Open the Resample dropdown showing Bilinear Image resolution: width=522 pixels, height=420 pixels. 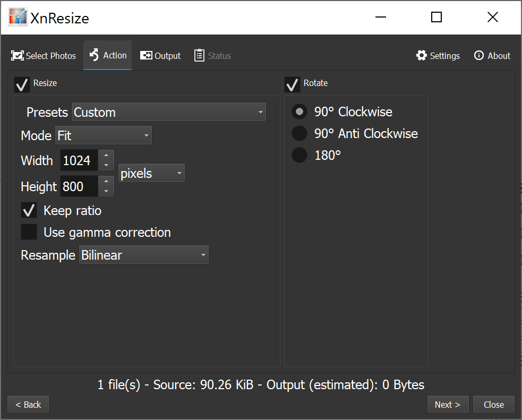coord(144,255)
